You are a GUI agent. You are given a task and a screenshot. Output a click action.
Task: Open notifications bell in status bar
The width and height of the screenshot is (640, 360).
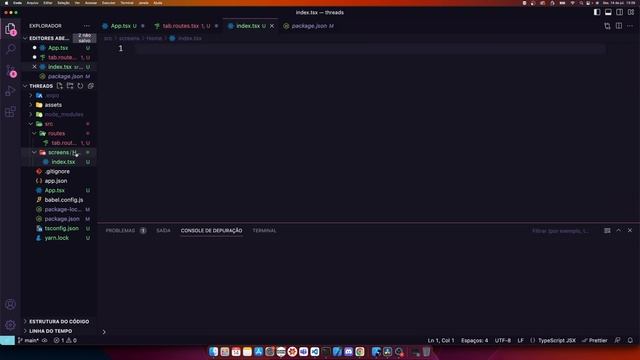click(630, 340)
